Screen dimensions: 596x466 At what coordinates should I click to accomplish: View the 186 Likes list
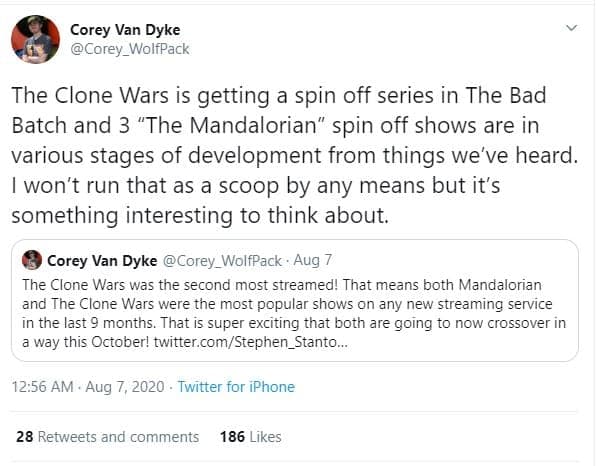click(x=251, y=437)
